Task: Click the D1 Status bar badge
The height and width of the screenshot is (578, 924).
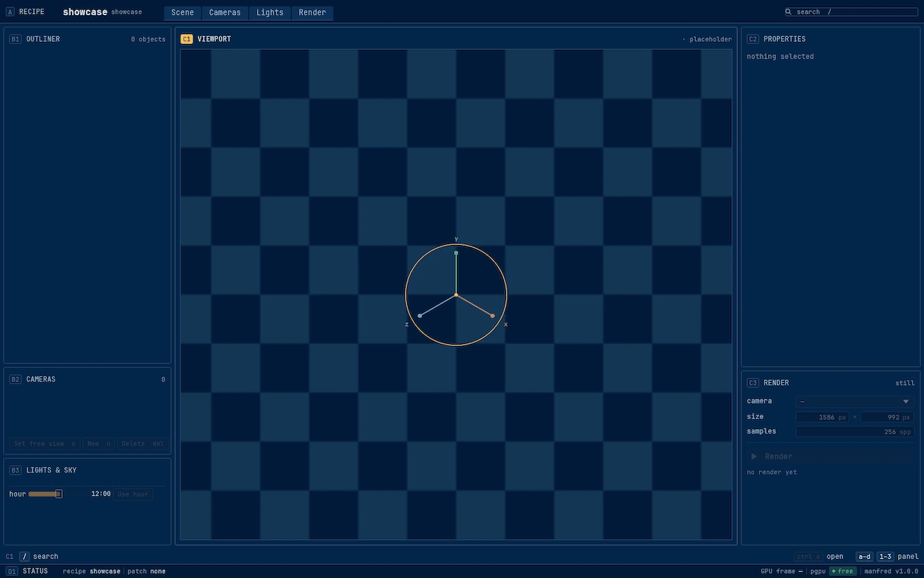Action: pos(12,571)
